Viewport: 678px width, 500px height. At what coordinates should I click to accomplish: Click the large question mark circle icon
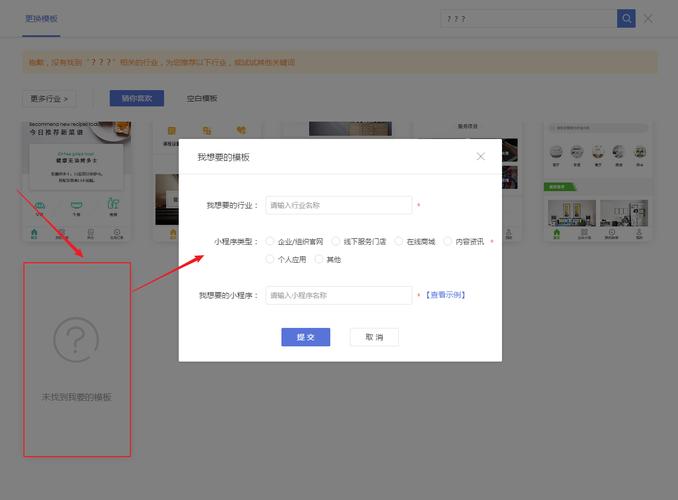[76, 340]
